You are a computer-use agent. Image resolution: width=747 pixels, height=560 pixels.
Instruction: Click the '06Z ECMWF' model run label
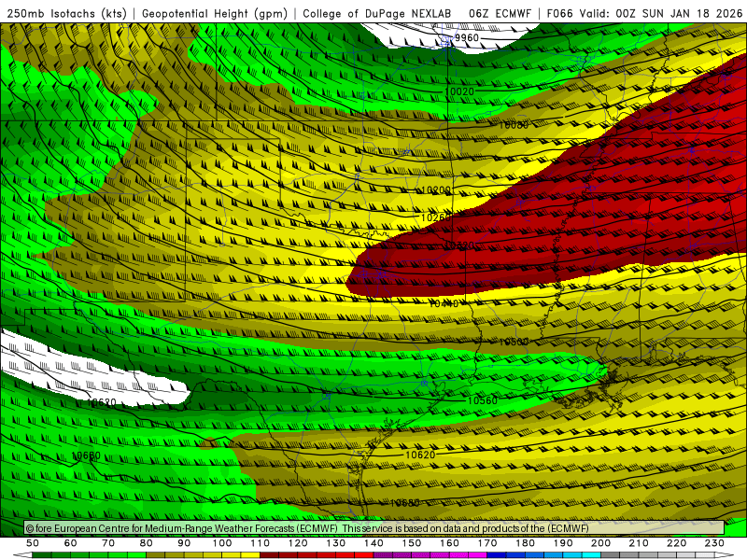(x=500, y=14)
